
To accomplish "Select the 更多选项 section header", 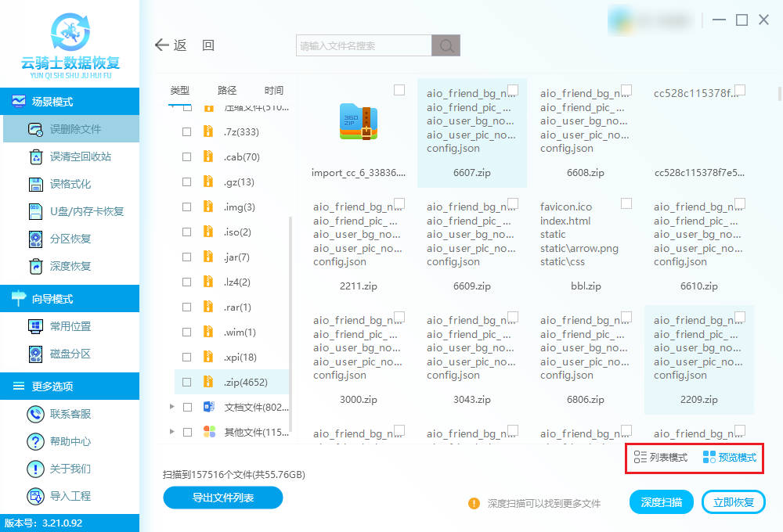I will click(70, 386).
